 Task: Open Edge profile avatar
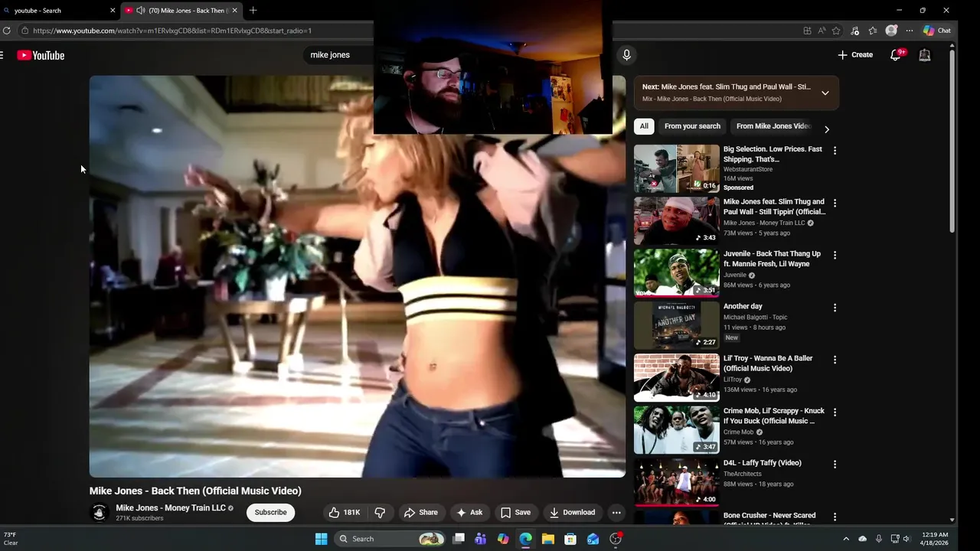891,31
